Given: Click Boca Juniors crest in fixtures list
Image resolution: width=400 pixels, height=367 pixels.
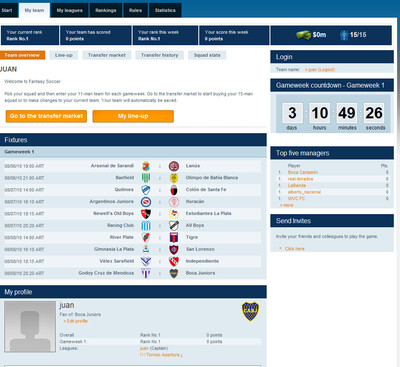Looking at the screenshot, I should point(174,273).
